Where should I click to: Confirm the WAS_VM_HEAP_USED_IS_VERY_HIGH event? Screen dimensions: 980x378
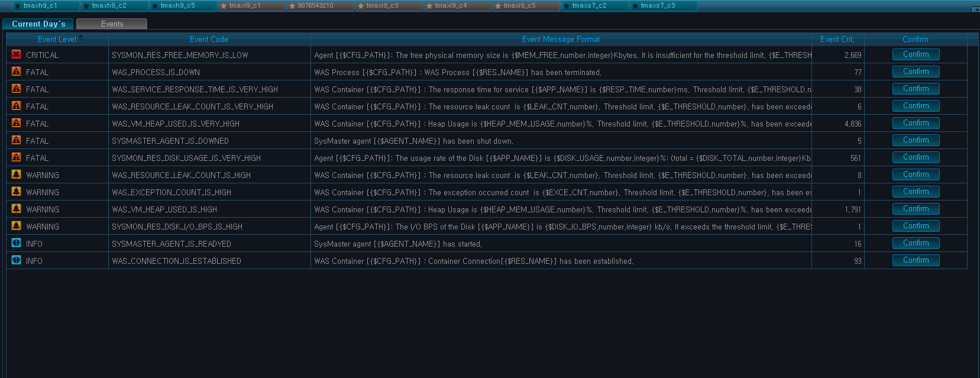click(x=916, y=123)
